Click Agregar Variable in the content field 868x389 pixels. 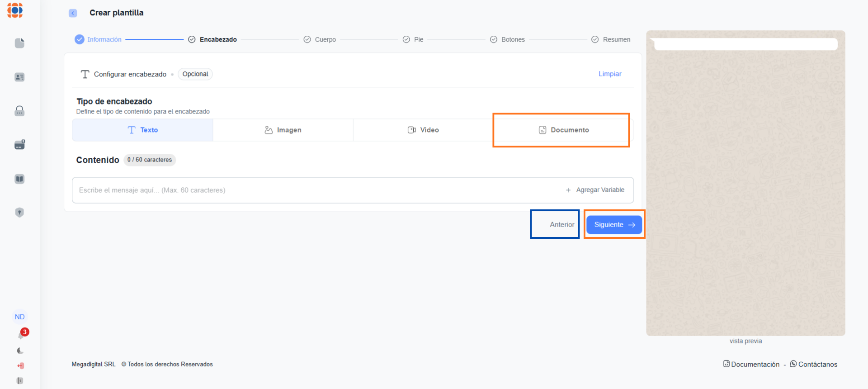pyautogui.click(x=595, y=190)
